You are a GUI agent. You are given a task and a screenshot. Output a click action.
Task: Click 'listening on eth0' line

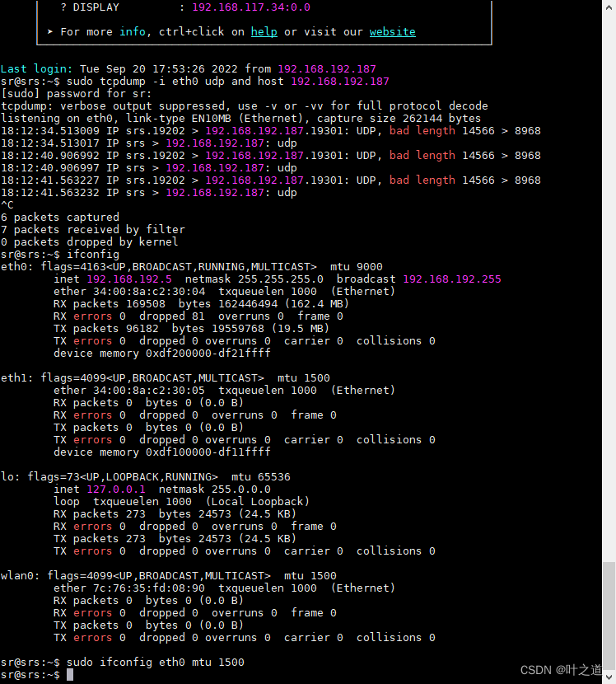(240, 118)
